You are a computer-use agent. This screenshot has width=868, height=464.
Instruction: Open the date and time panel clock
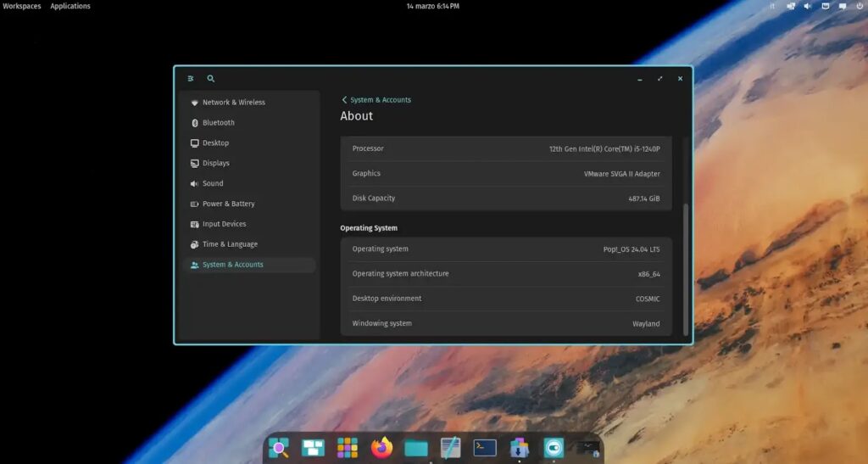[x=433, y=6]
